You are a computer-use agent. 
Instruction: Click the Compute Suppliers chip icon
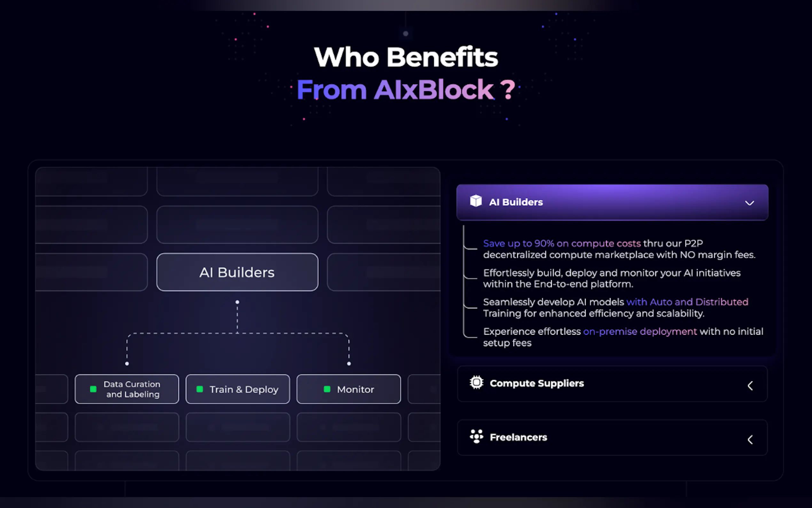click(x=476, y=383)
